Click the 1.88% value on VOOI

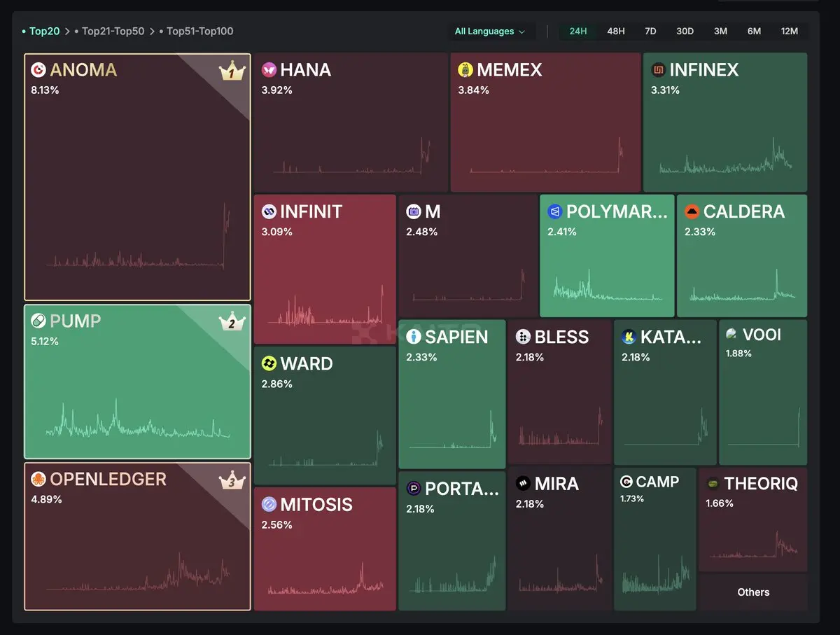(738, 354)
